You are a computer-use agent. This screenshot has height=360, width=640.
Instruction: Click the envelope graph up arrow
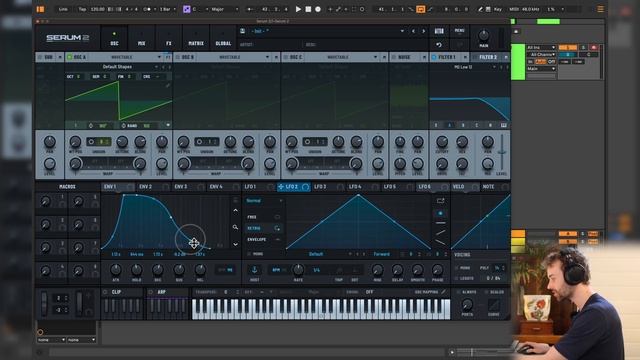click(x=236, y=211)
